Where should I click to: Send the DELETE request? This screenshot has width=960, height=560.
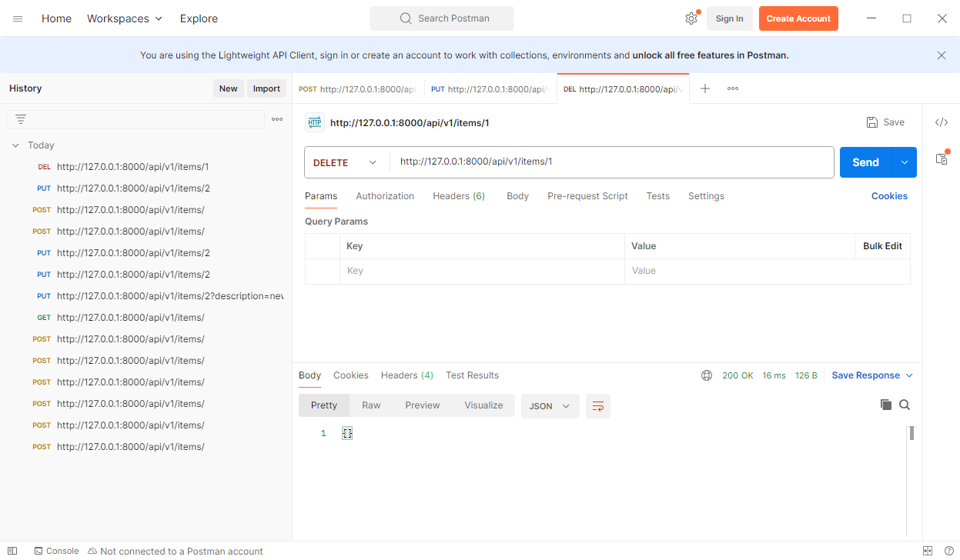point(865,162)
